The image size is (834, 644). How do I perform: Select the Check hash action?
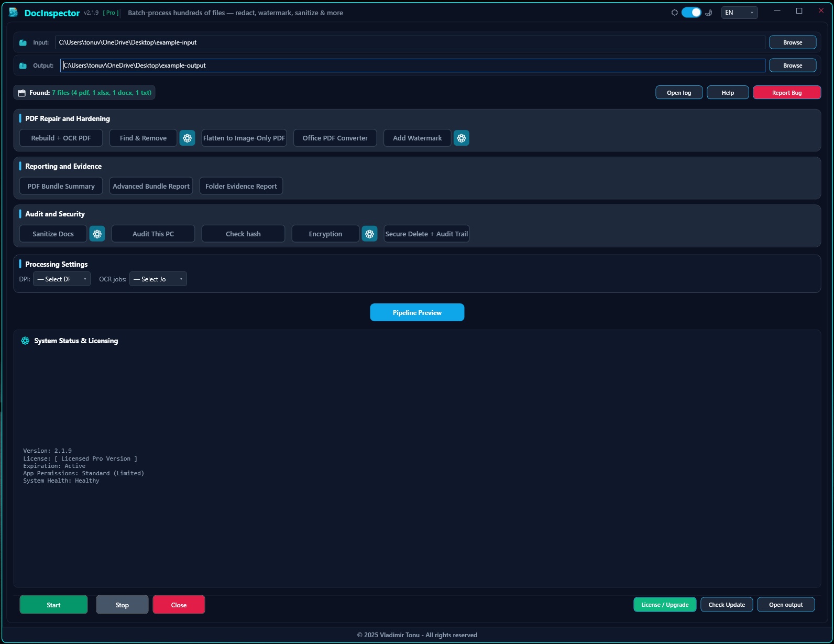coord(243,234)
